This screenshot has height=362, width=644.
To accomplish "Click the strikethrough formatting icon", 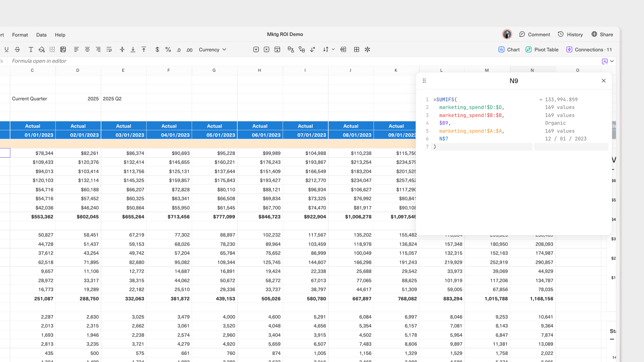I will 17,50.
